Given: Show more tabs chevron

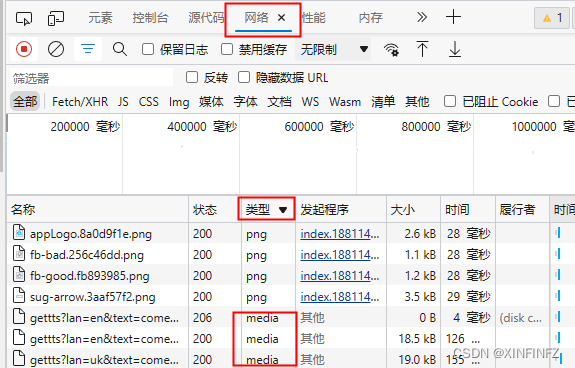Looking at the screenshot, I should click(x=422, y=17).
